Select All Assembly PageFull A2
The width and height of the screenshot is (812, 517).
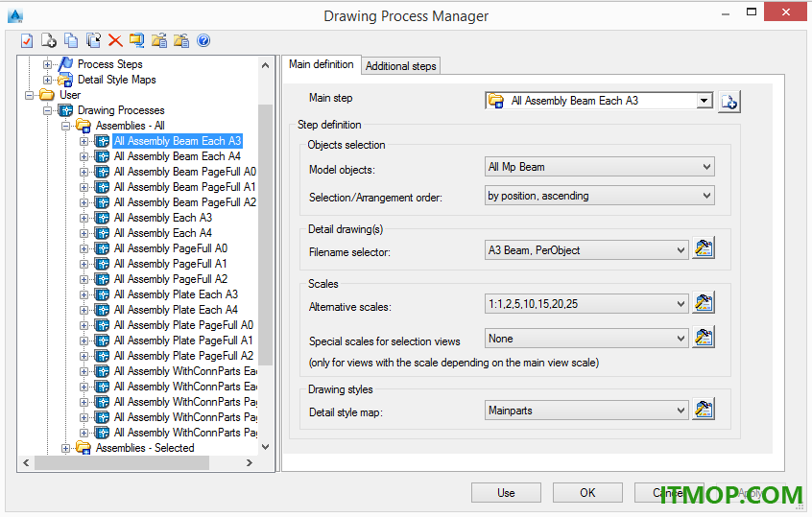point(171,279)
